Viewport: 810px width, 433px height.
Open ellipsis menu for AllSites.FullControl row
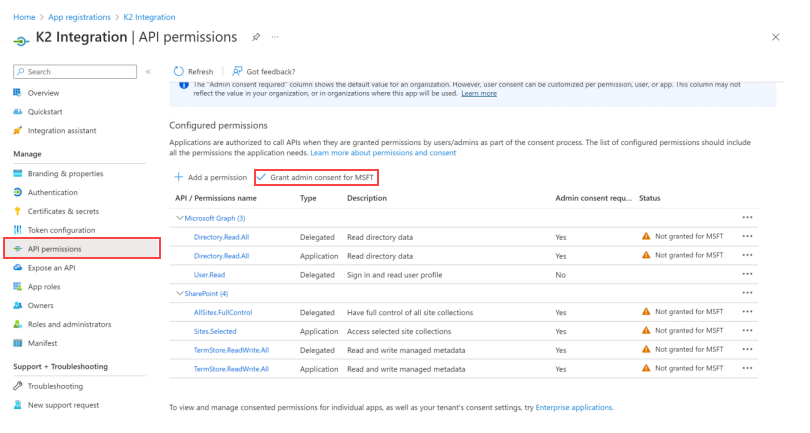point(747,312)
